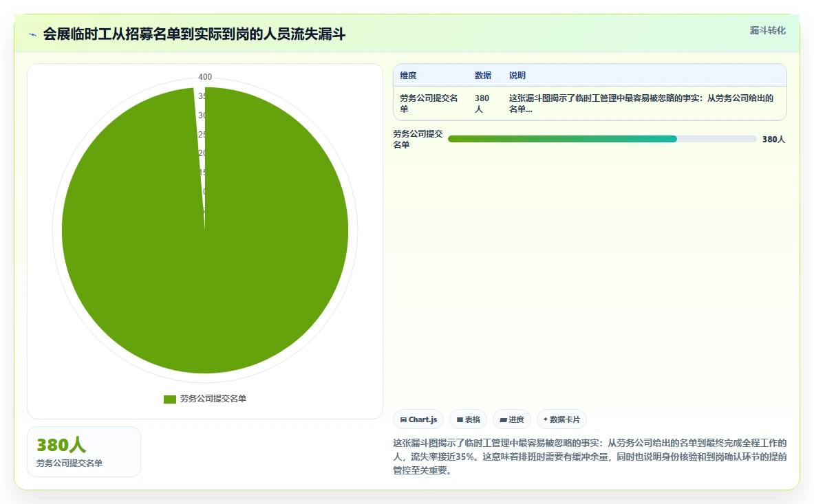Click the 380人 data card
The image size is (814, 504).
84,452
